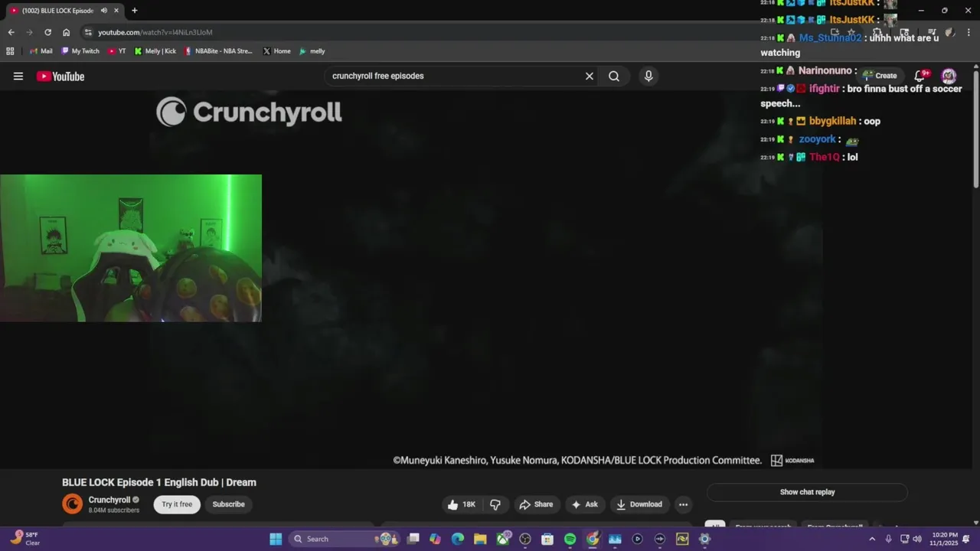Screen dimensions: 980x551
Task: Show the chat replay
Action: pos(807,492)
